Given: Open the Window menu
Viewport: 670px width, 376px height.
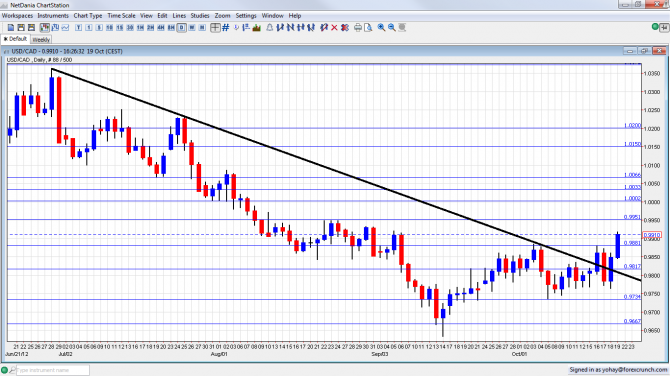Looking at the screenshot, I should (273, 16).
